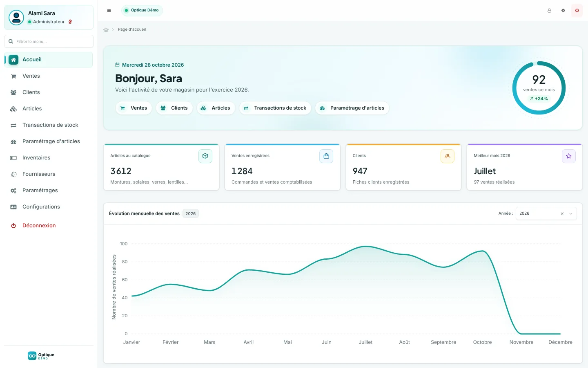588x368 pixels.
Task: Open Accueil in the sidebar
Action: coord(49,60)
